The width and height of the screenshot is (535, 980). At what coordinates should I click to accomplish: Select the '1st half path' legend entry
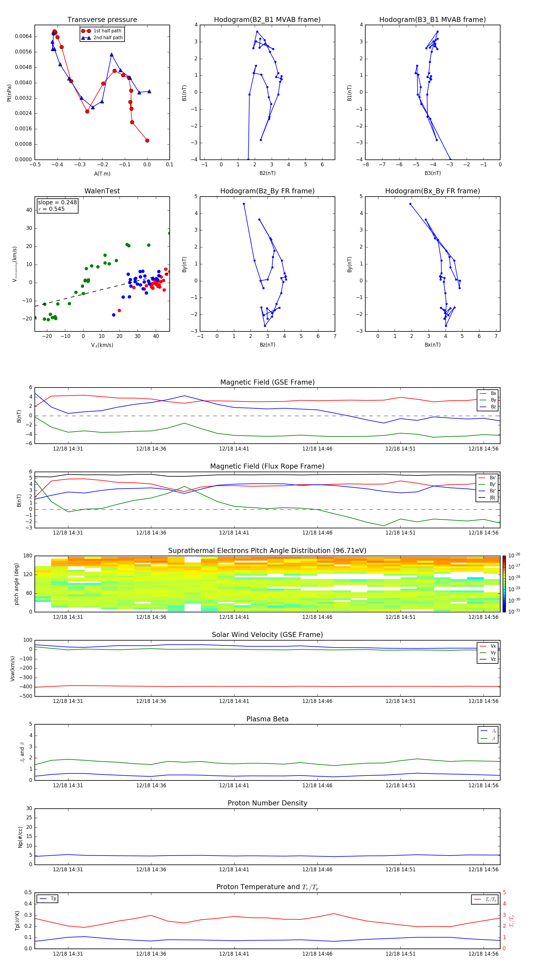pyautogui.click(x=102, y=31)
